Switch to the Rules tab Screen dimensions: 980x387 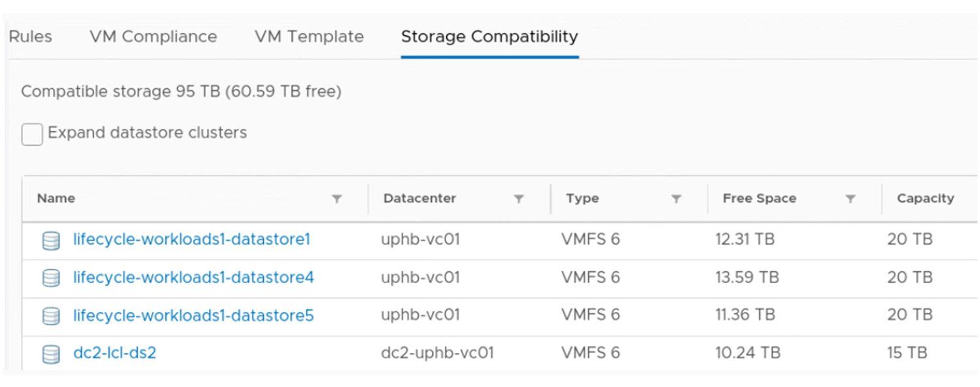[x=30, y=37]
